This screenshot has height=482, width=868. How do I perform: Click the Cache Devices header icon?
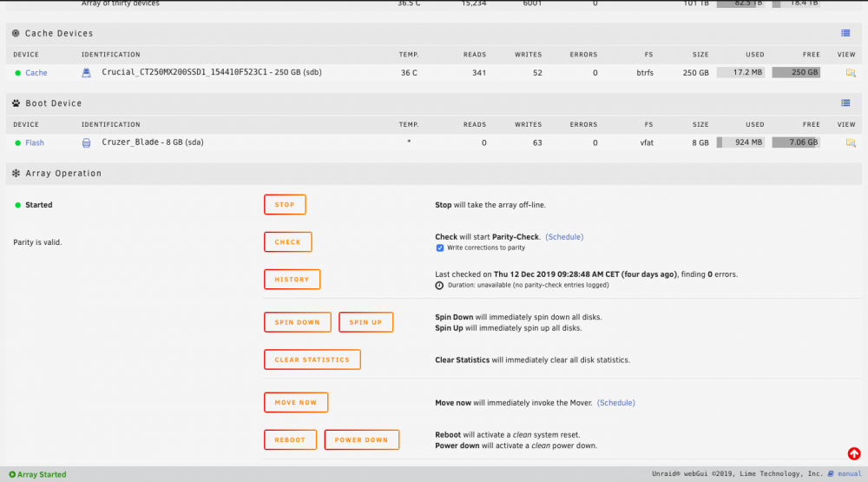point(16,33)
